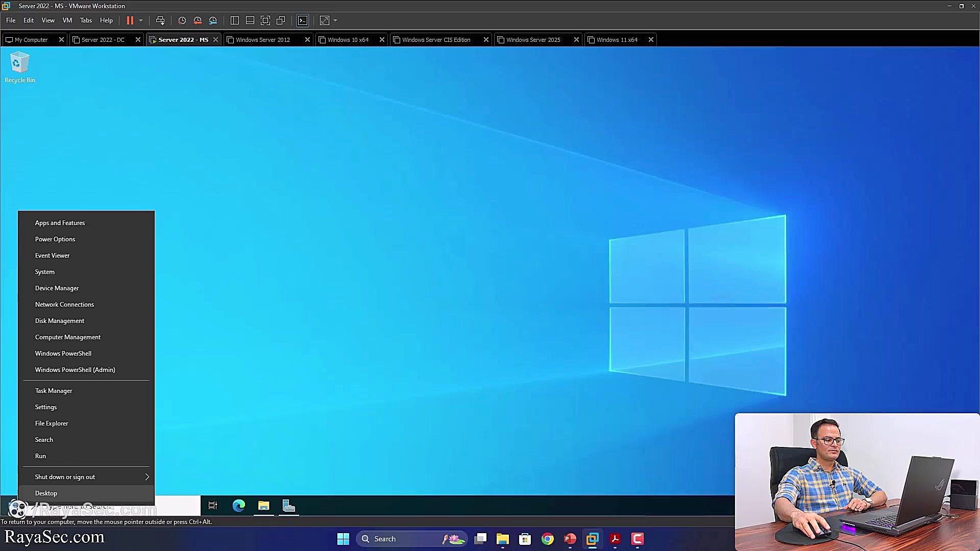This screenshot has height=551, width=980.
Task: Open the View menu
Action: pos(48,20)
